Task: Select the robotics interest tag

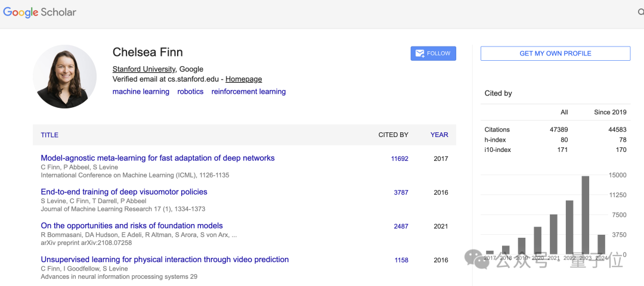Action: click(190, 92)
